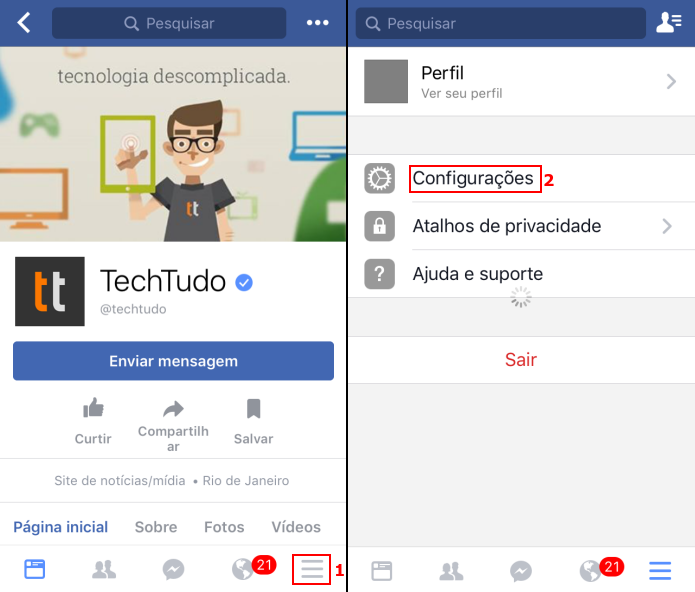Viewport: 695px width, 592px height.
Task: Tap the Enviar mensagem button
Action: pos(173,361)
